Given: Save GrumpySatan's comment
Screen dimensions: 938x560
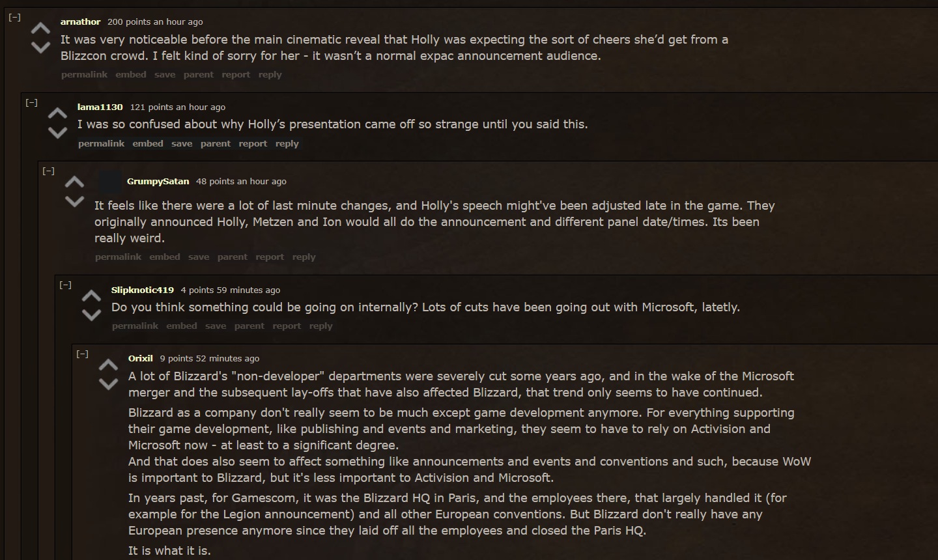Looking at the screenshot, I should point(199,257).
